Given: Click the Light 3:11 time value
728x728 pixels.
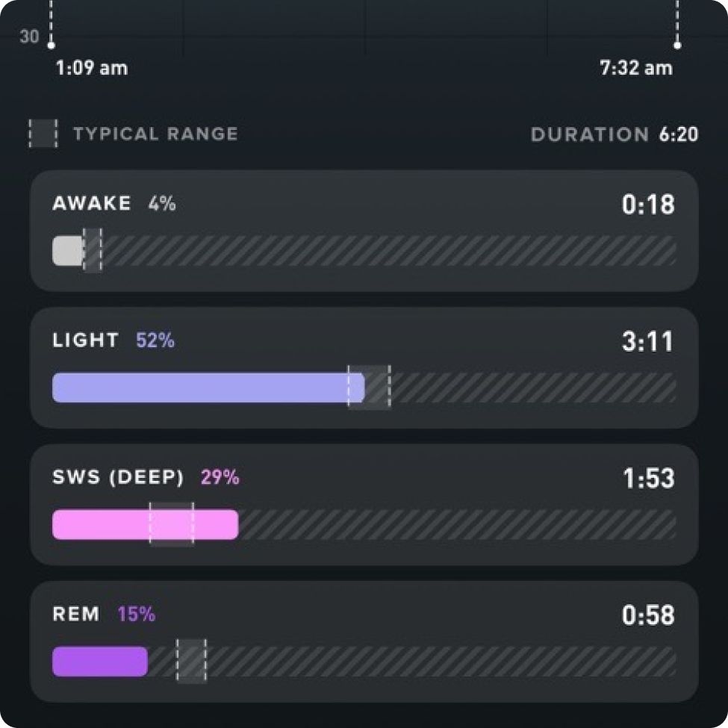Looking at the screenshot, I should tap(647, 341).
